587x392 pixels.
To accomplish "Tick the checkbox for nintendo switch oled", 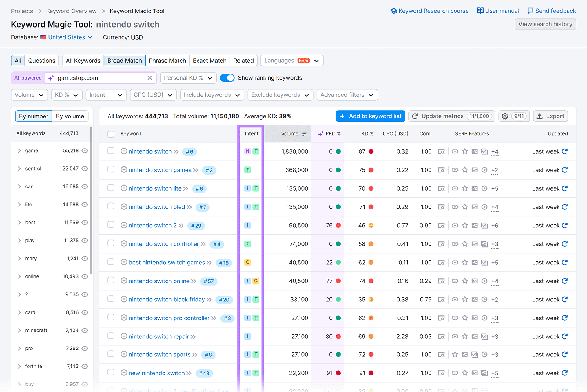I will [111, 207].
